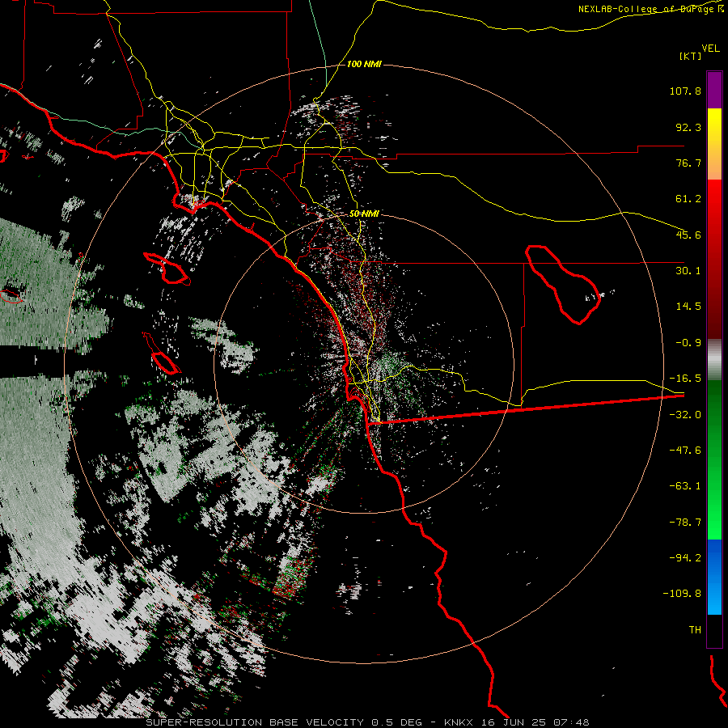Click the -0.9 velocity scale value
Viewport: 728px width, 728px height.
[688, 343]
